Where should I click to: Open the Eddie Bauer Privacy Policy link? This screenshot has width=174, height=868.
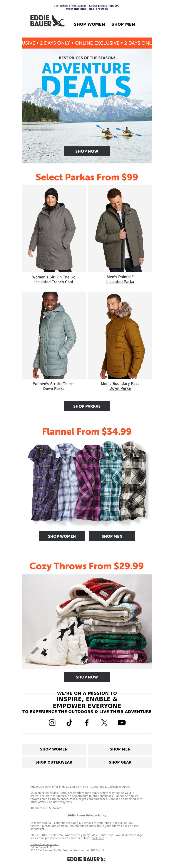point(87,815)
